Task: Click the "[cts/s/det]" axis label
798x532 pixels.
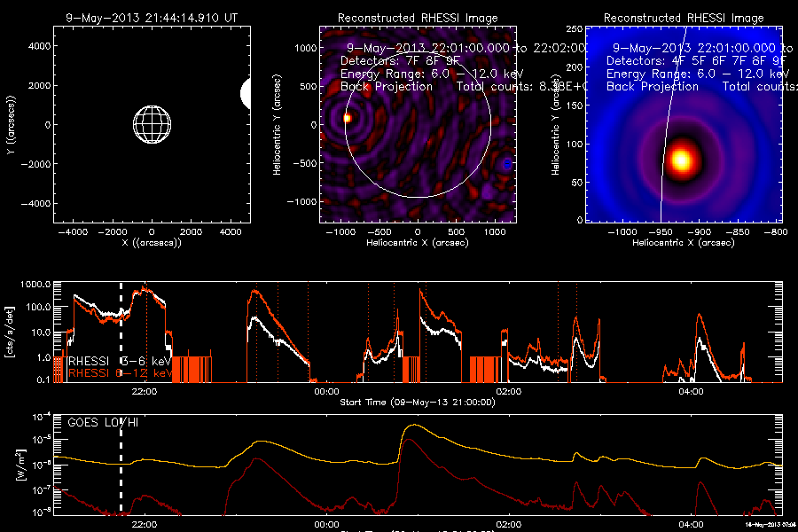Action: point(9,332)
